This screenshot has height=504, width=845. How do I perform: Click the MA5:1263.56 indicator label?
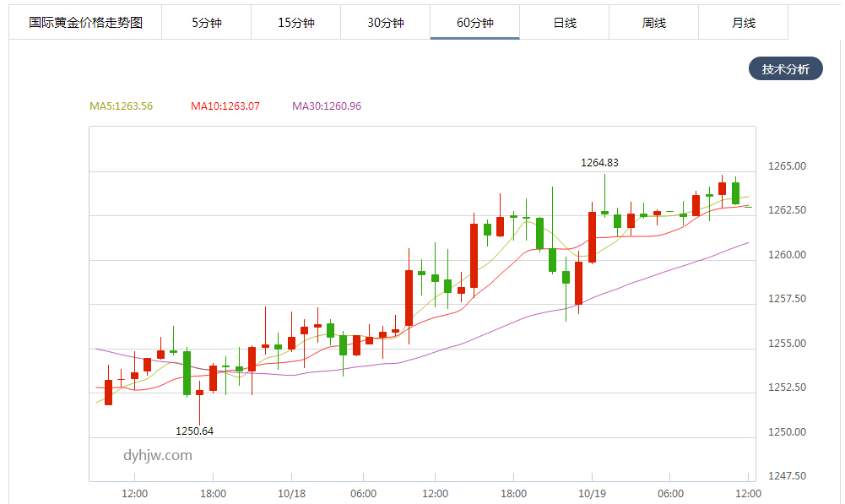click(x=121, y=106)
